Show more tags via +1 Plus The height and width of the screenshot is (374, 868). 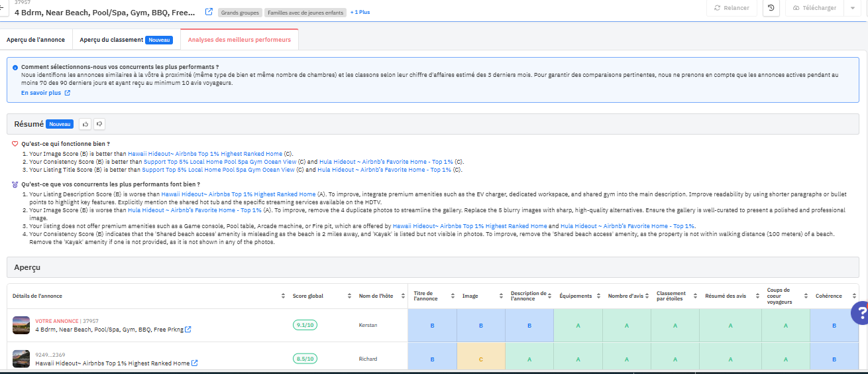coord(361,12)
